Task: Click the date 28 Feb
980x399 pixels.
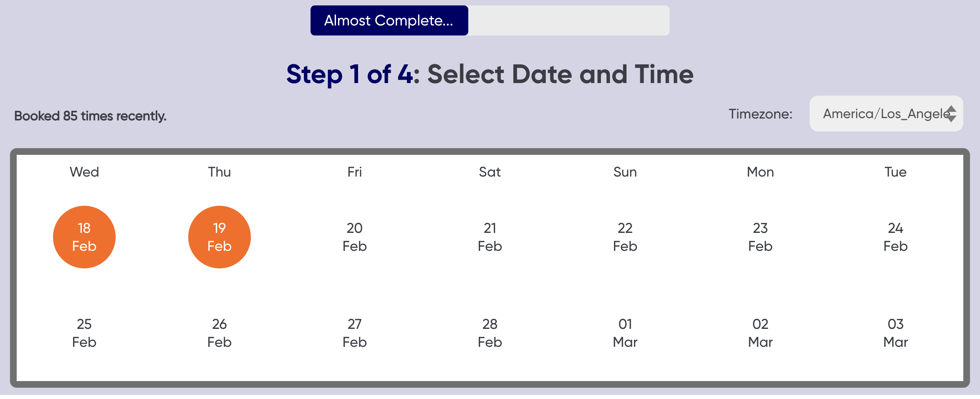Action: click(489, 333)
